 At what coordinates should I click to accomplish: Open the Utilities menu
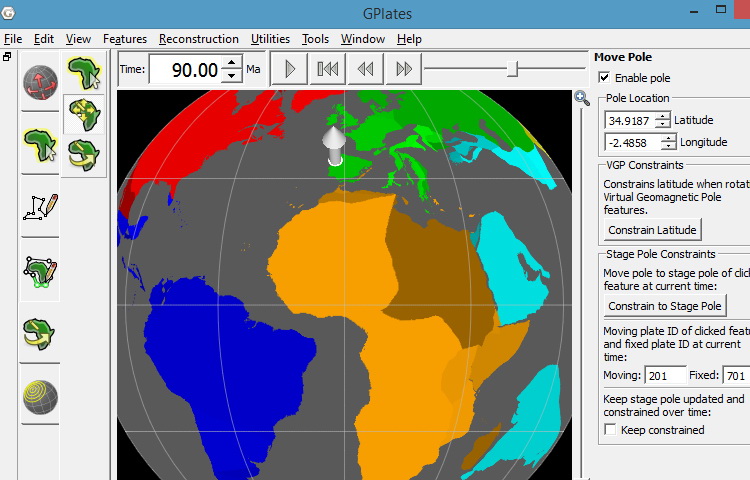coord(270,39)
